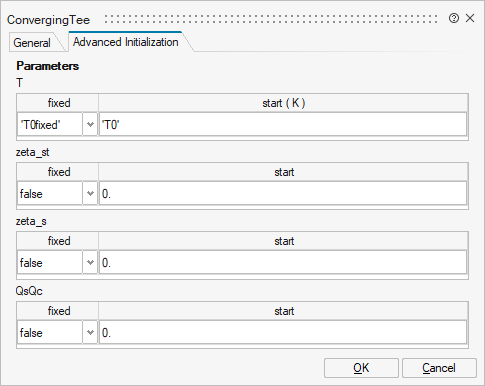The image size is (485, 386).
Task: Open the T fixed dropdown arrow
Action: (90, 125)
